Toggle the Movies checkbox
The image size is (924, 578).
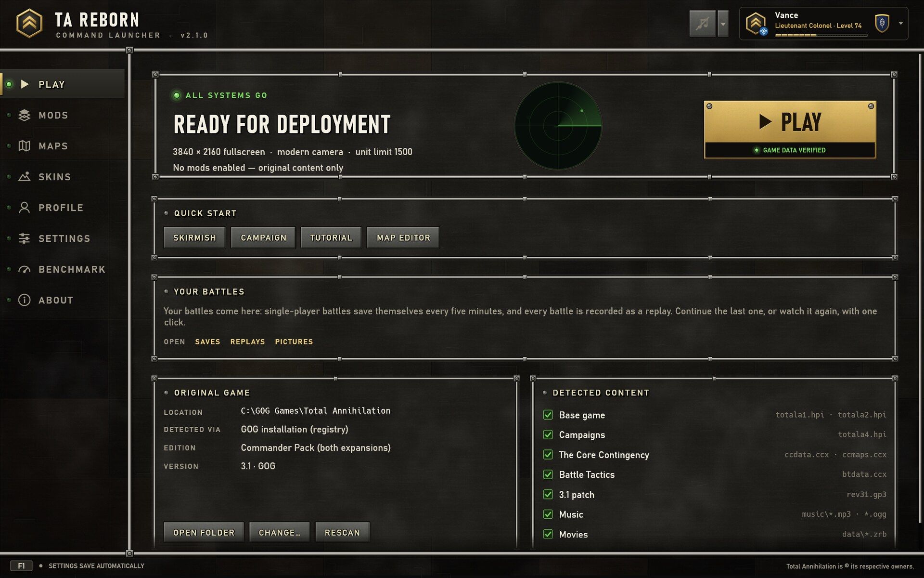pos(548,534)
